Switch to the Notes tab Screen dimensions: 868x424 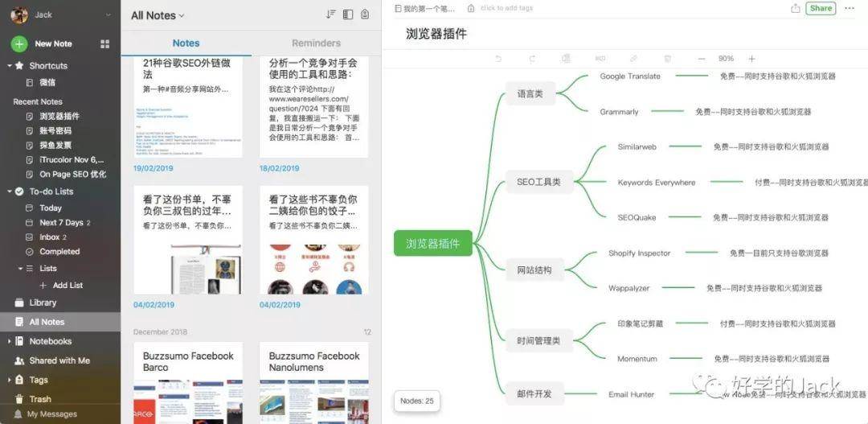[x=186, y=43]
